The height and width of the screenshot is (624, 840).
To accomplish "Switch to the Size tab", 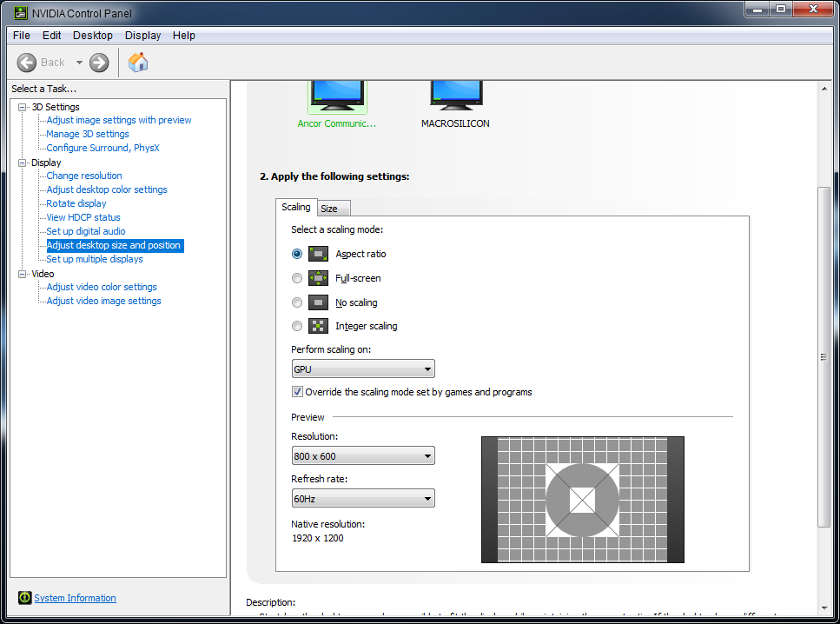I will coord(329,209).
